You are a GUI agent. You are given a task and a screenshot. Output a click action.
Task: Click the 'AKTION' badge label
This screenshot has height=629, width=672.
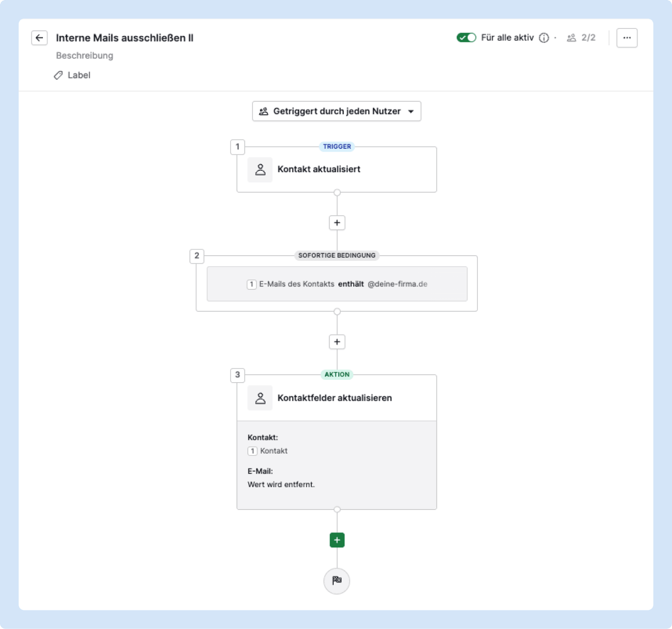point(337,374)
